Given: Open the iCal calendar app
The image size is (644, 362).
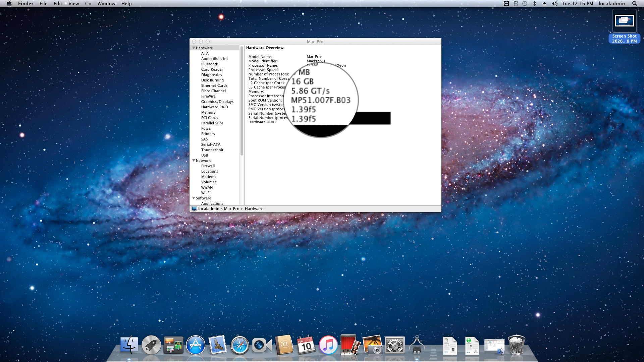Looking at the screenshot, I should pyautogui.click(x=306, y=345).
